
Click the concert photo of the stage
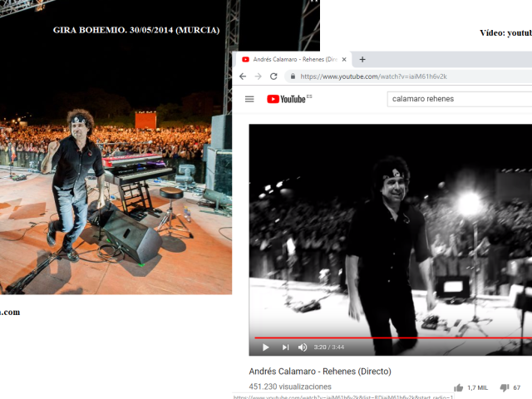(x=116, y=147)
